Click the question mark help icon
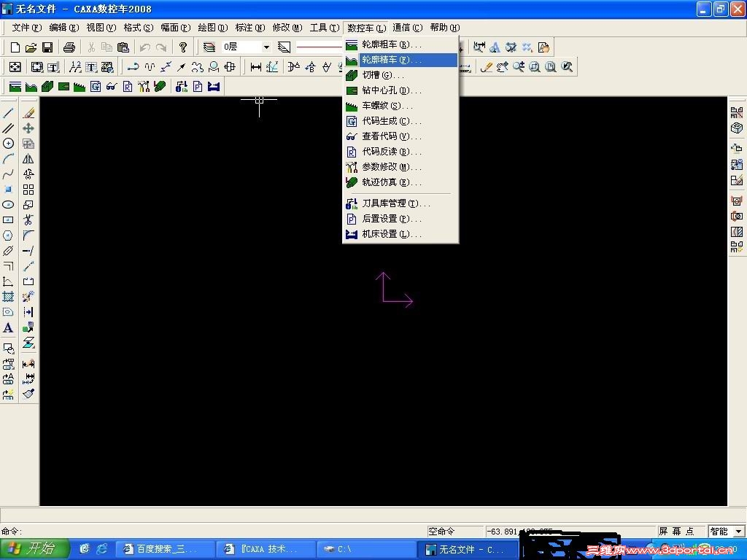The height and width of the screenshot is (560, 747). click(x=183, y=47)
